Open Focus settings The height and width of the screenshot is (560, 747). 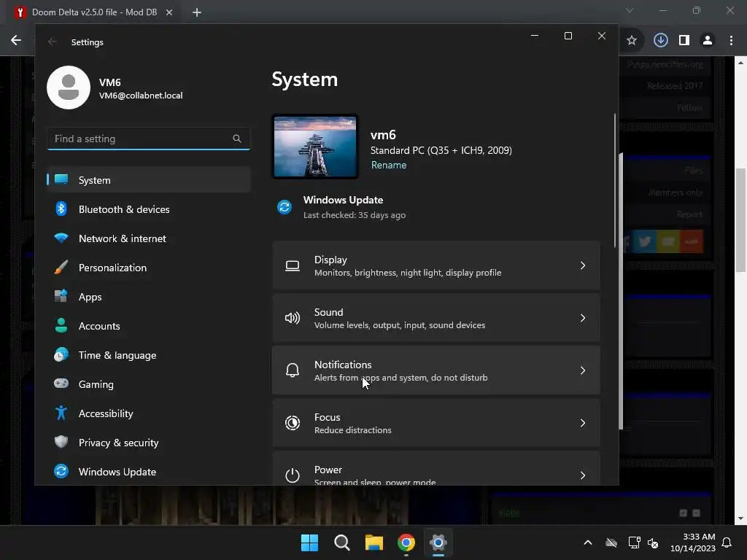click(x=436, y=423)
